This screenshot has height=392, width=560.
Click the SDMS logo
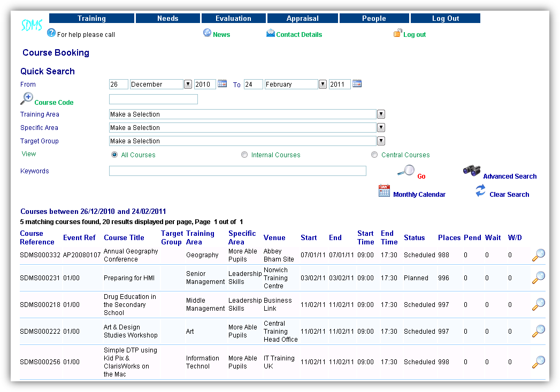pos(32,25)
